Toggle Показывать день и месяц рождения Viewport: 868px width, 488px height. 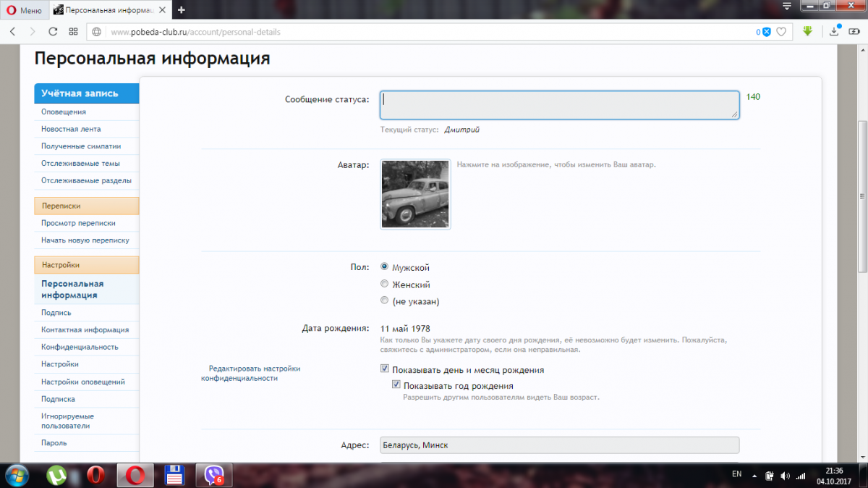click(385, 369)
